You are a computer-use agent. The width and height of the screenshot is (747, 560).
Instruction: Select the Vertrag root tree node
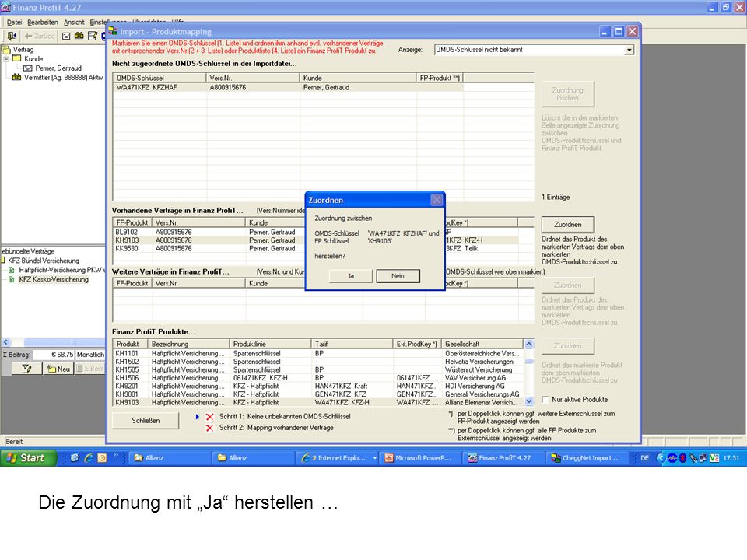23,50
